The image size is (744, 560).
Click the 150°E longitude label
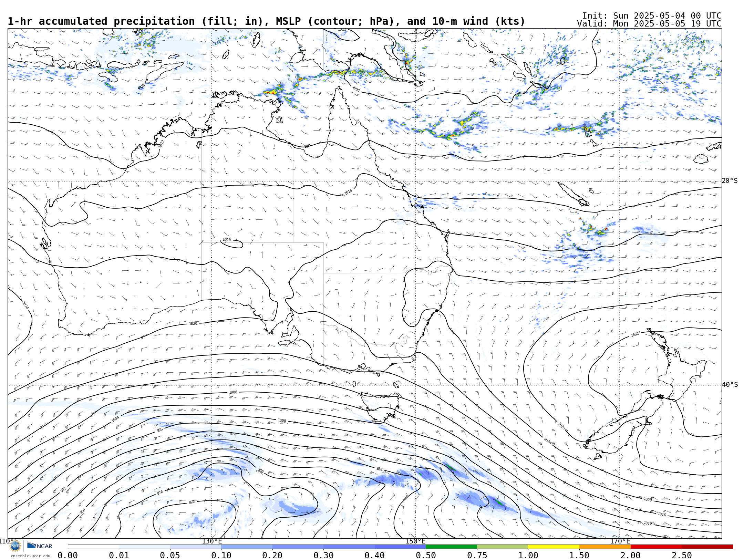tap(415, 541)
